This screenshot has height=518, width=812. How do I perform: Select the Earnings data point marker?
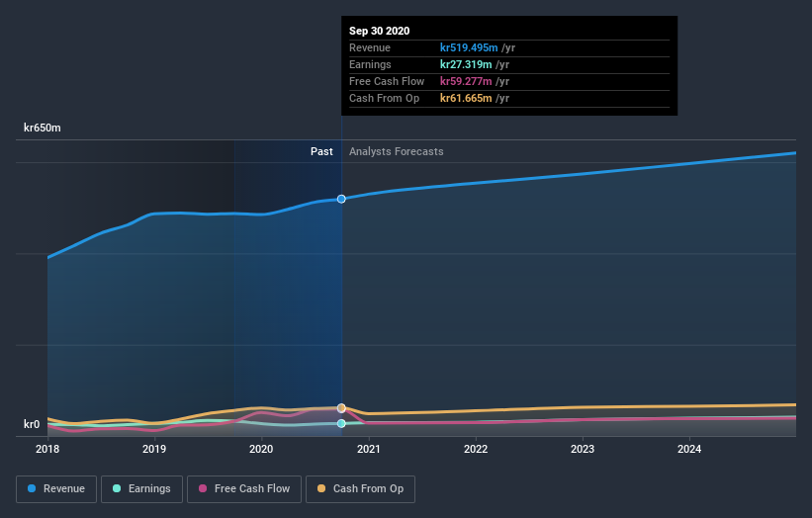(x=341, y=423)
